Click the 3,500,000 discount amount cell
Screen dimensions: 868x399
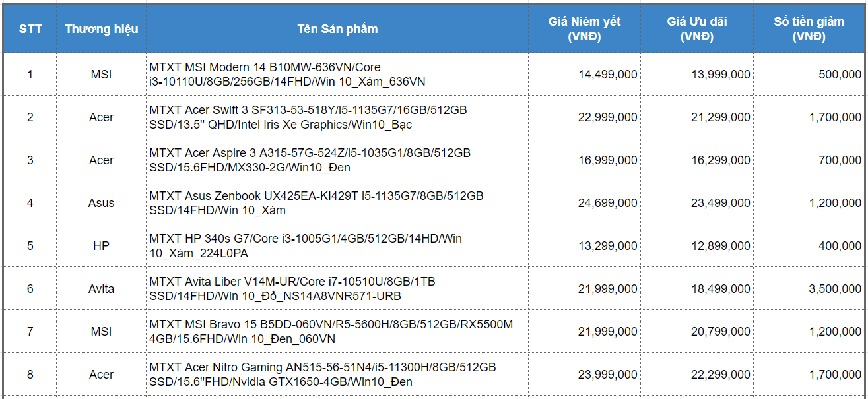[809, 289]
